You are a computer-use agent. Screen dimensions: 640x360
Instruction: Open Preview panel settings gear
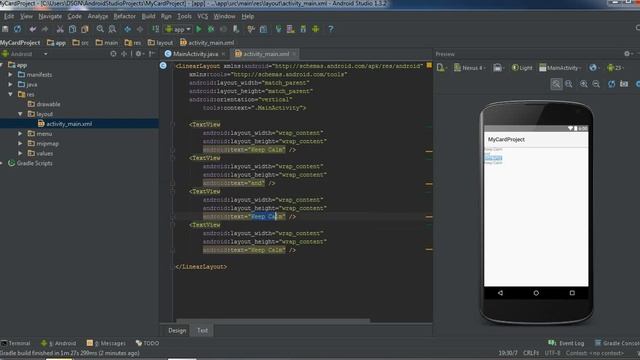pos(628,54)
